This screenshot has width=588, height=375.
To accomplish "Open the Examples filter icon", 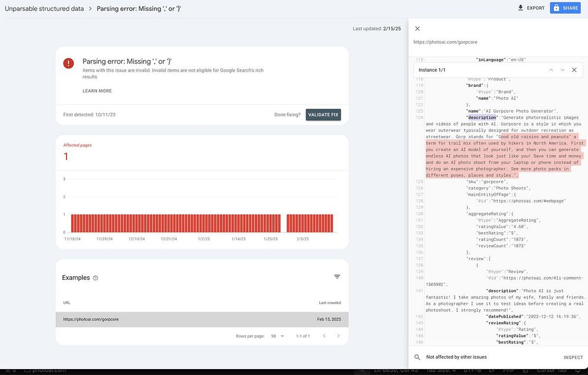I will click(337, 277).
